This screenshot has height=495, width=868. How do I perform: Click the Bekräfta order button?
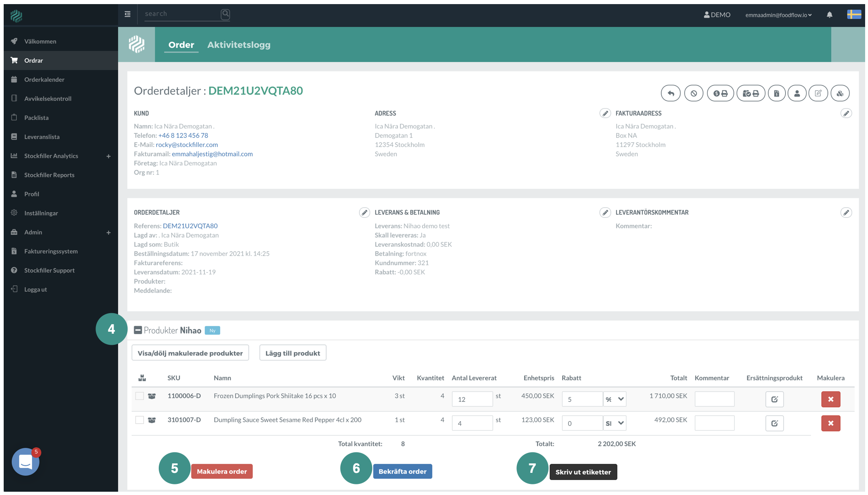(x=402, y=471)
